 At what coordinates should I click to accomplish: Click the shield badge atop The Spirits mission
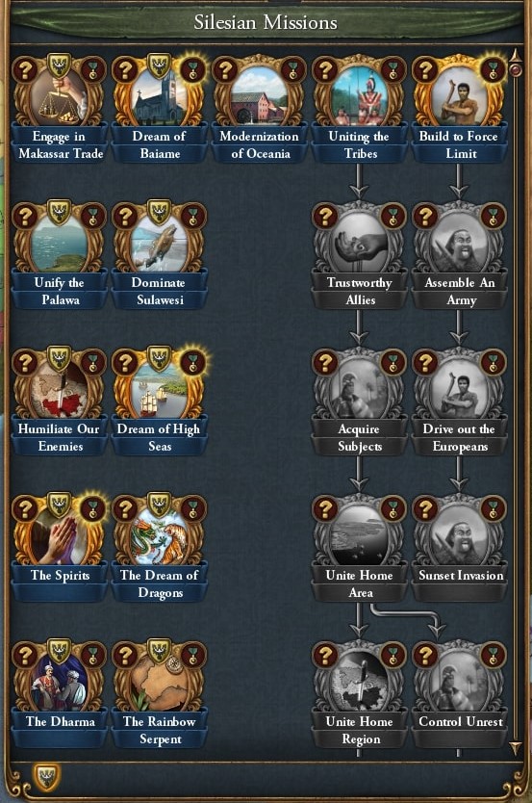click(x=60, y=505)
